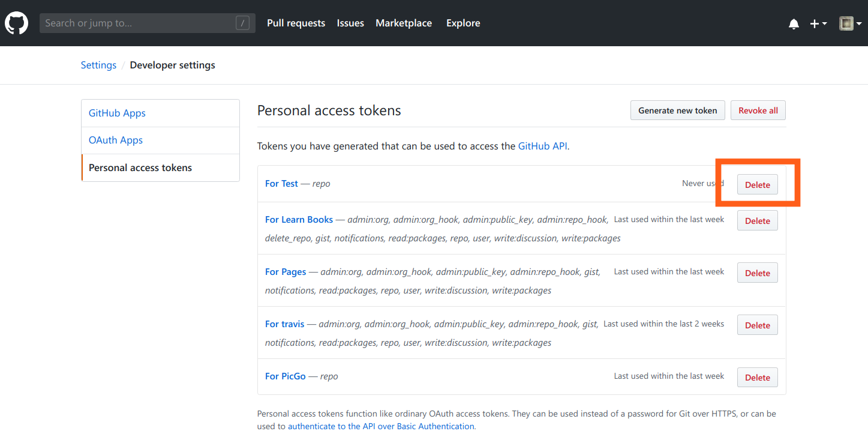Open the 'For Test' token
This screenshot has width=868, height=443.
281,184
